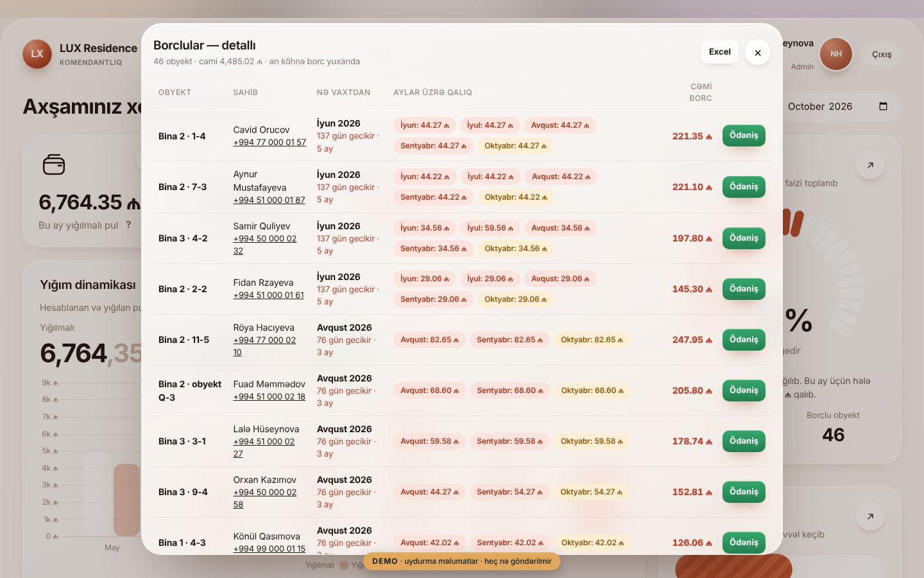Open Fidan Rzayeva phone number link
The image size is (924, 578).
(x=268, y=295)
